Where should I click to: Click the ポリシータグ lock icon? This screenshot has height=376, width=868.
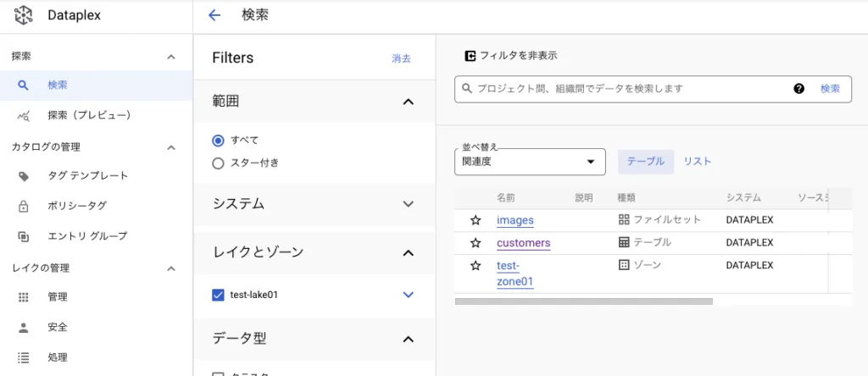click(23, 207)
